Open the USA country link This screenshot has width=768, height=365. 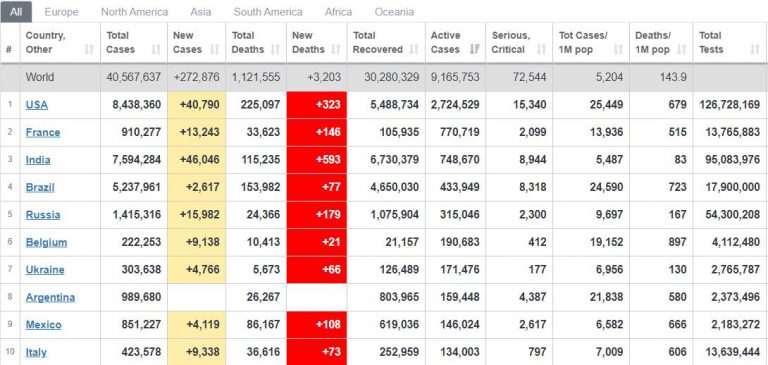point(37,105)
